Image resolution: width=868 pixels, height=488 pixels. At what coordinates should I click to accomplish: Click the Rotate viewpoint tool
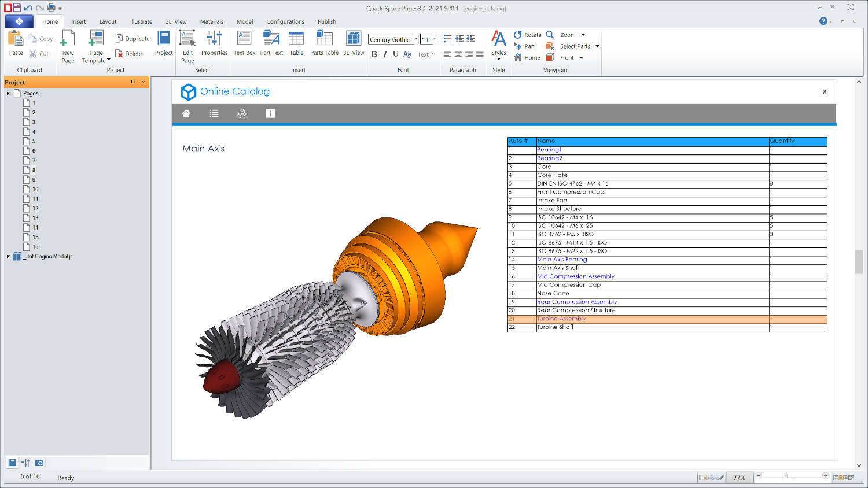pyautogui.click(x=527, y=35)
